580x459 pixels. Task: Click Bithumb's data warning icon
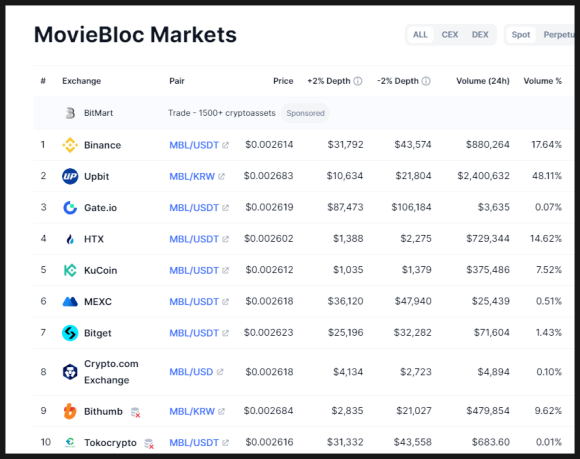click(x=136, y=412)
